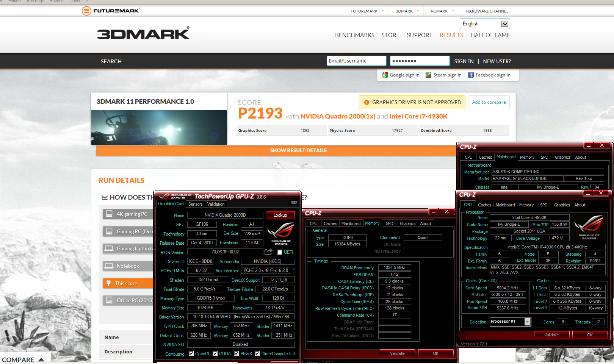
Task: Click Validate in CPU-Z CPU window
Action: 551,335
